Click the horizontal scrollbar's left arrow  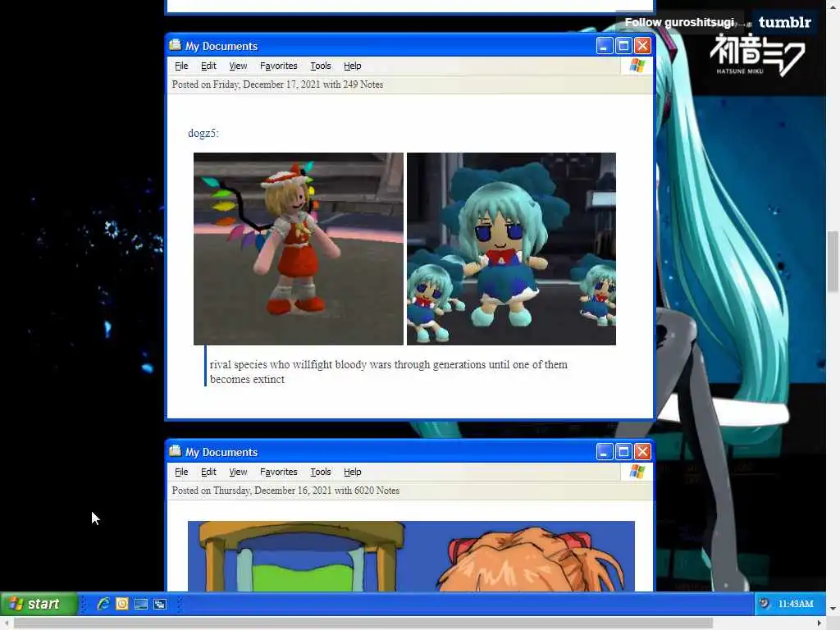click(6, 623)
